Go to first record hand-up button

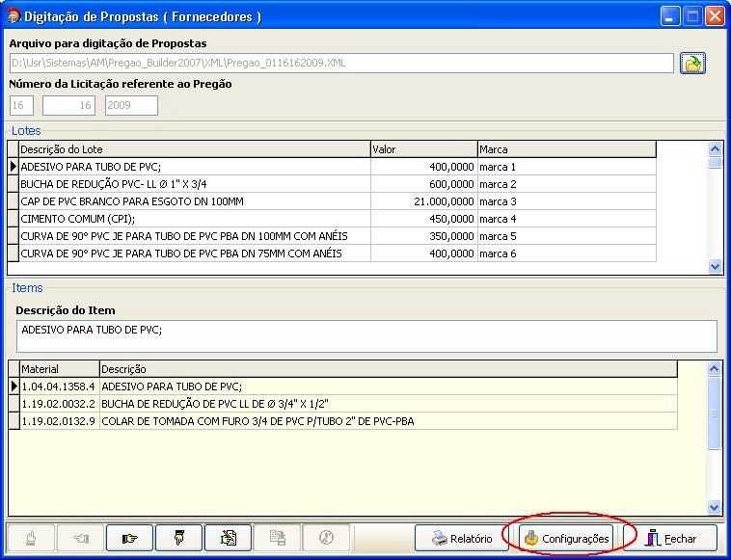point(31,538)
